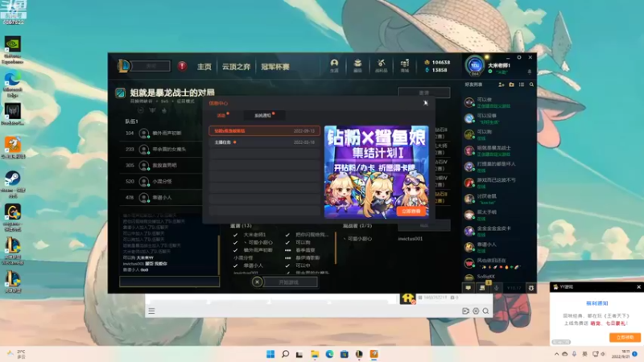Viewport: 644px width, 362px height.
Task: Click the checkmark beside 可以跑 in invite list
Action: (287, 243)
